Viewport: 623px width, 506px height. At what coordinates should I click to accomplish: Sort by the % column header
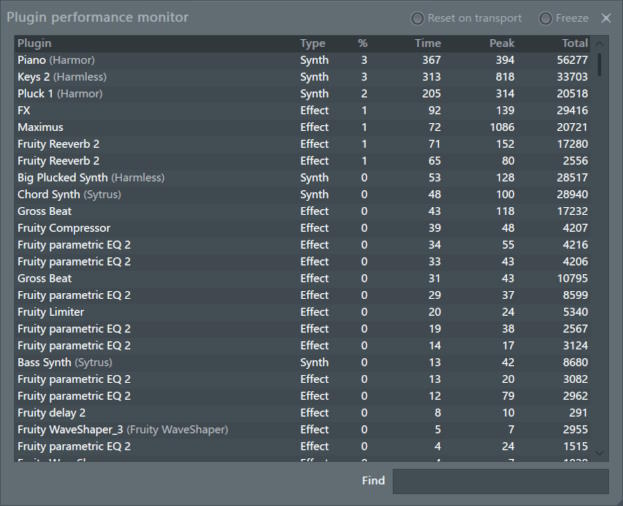click(x=362, y=43)
